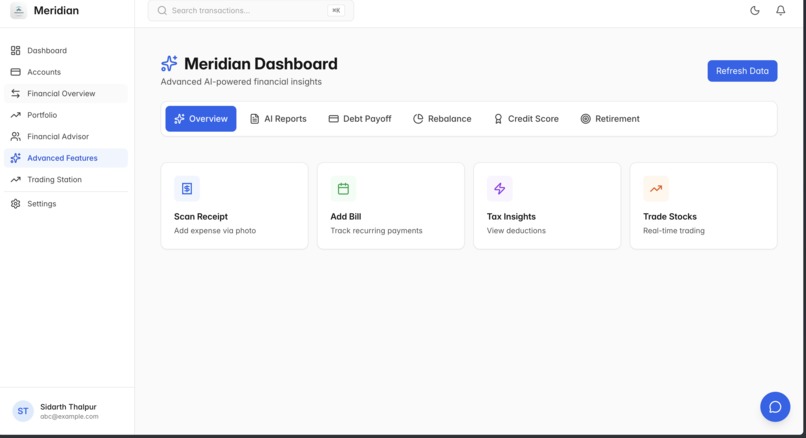Focus the Search transactions field
The image size is (806, 438).
click(250, 10)
